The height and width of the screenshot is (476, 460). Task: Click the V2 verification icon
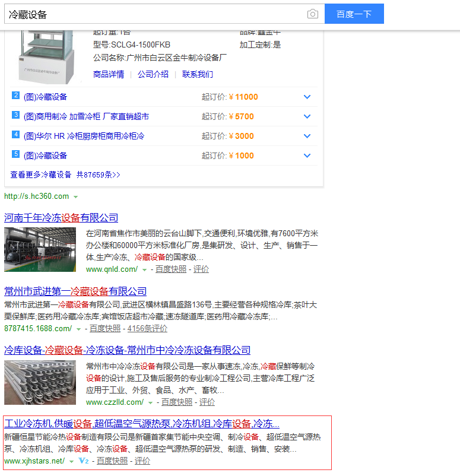coord(84,461)
